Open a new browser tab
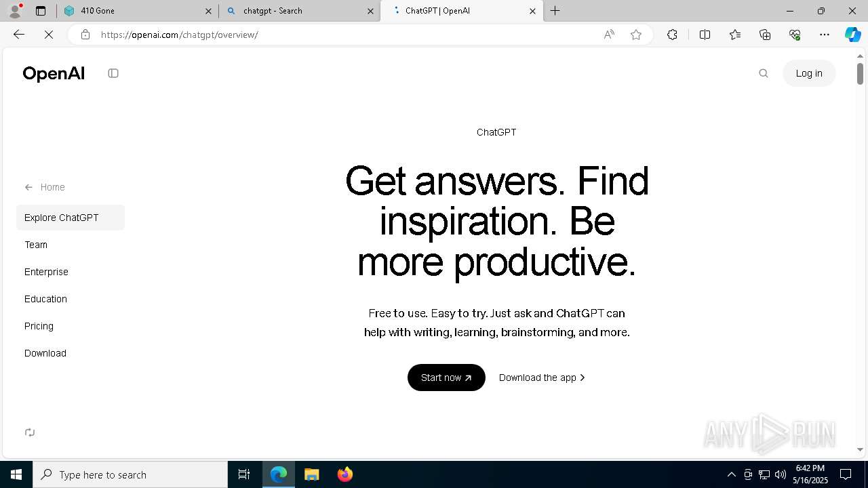This screenshot has width=868, height=488. point(555,11)
